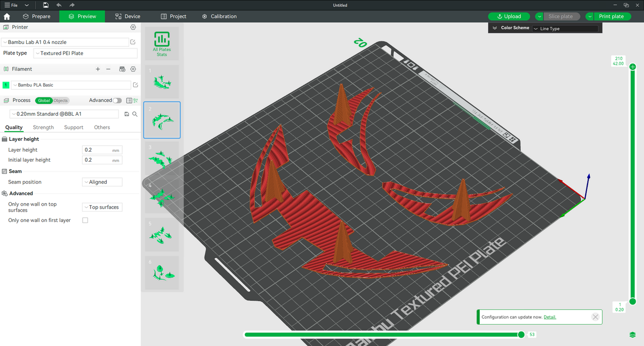Click the search icon beside the process preset

pos(135,114)
